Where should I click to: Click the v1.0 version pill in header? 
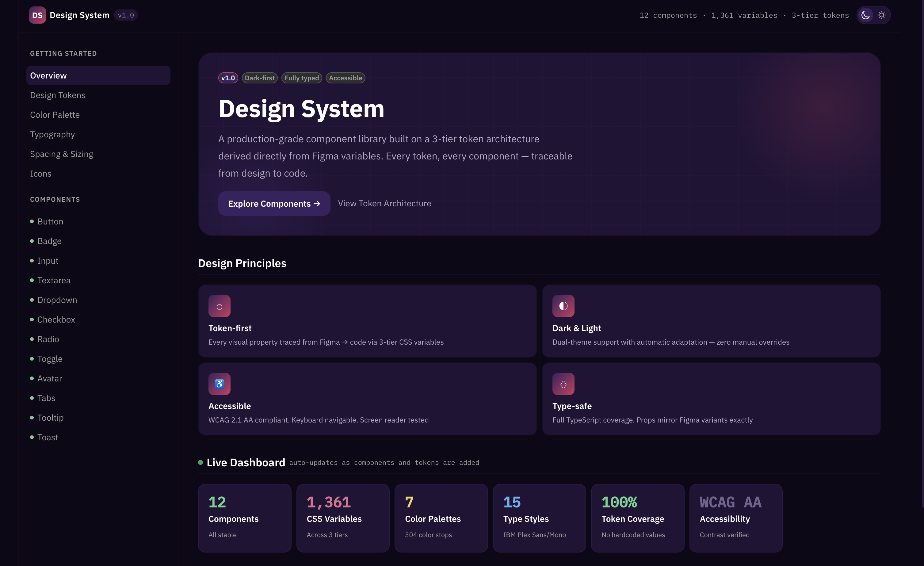click(x=126, y=15)
